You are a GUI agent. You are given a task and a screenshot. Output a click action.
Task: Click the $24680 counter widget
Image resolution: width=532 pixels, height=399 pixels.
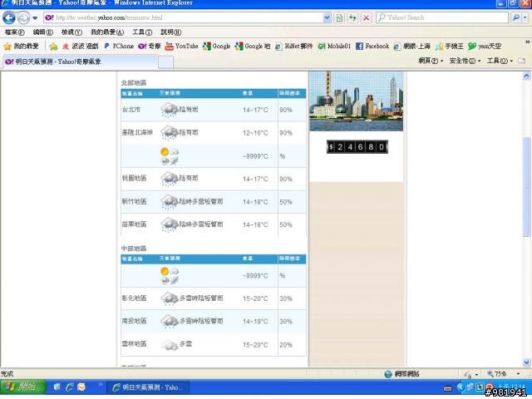click(x=357, y=146)
